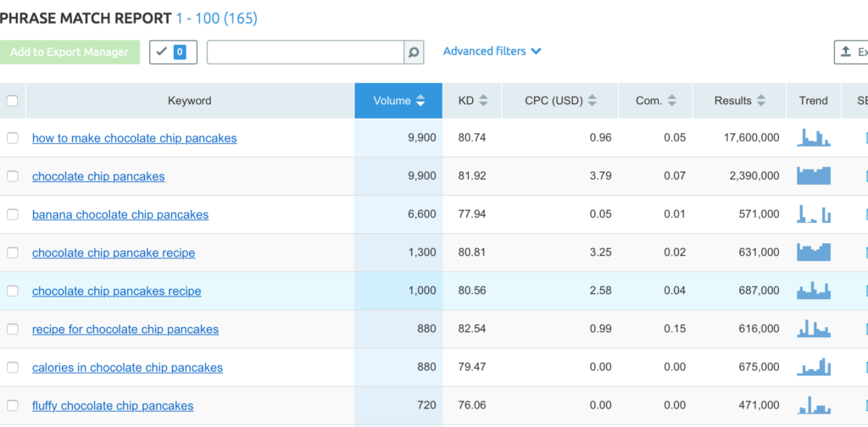The image size is (868, 427).
Task: Click the search magnifier icon
Action: (414, 53)
